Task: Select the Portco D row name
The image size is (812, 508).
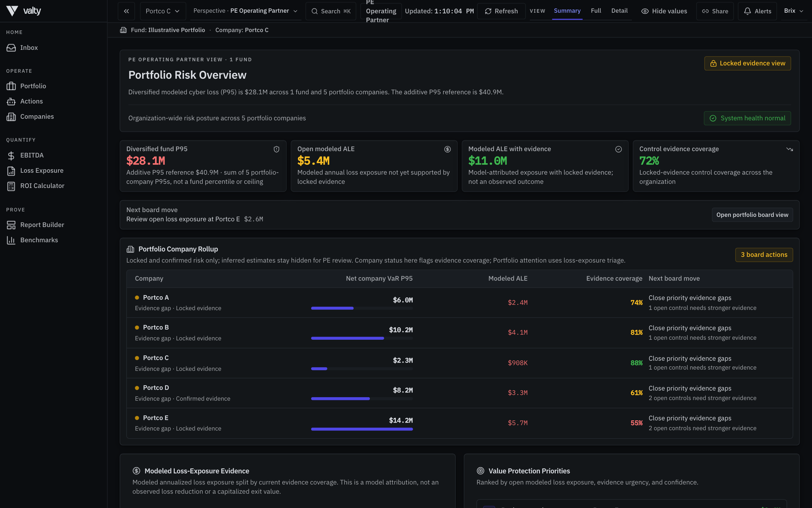Action: pyautogui.click(x=156, y=388)
